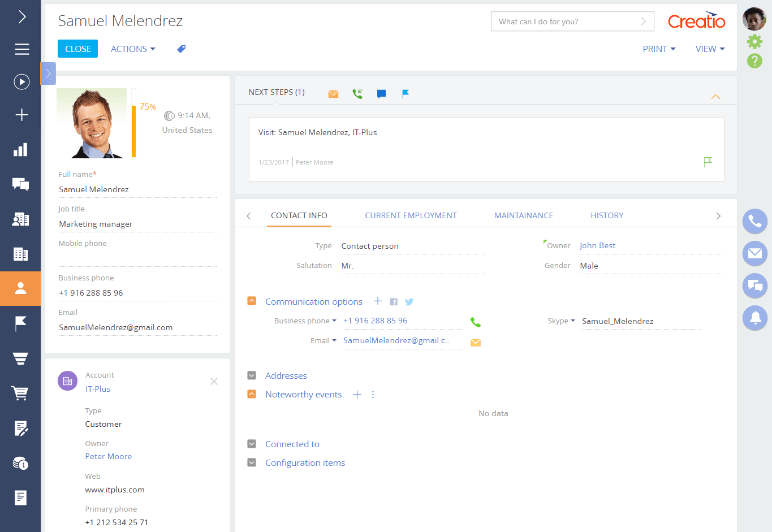Image resolution: width=772 pixels, height=532 pixels.
Task: Expand the Configuration items section
Action: tap(252, 462)
